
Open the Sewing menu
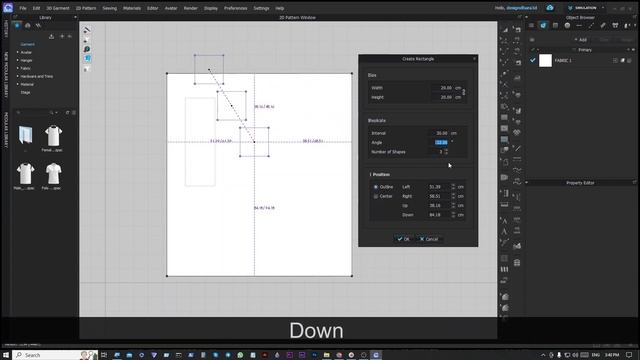pyautogui.click(x=109, y=8)
